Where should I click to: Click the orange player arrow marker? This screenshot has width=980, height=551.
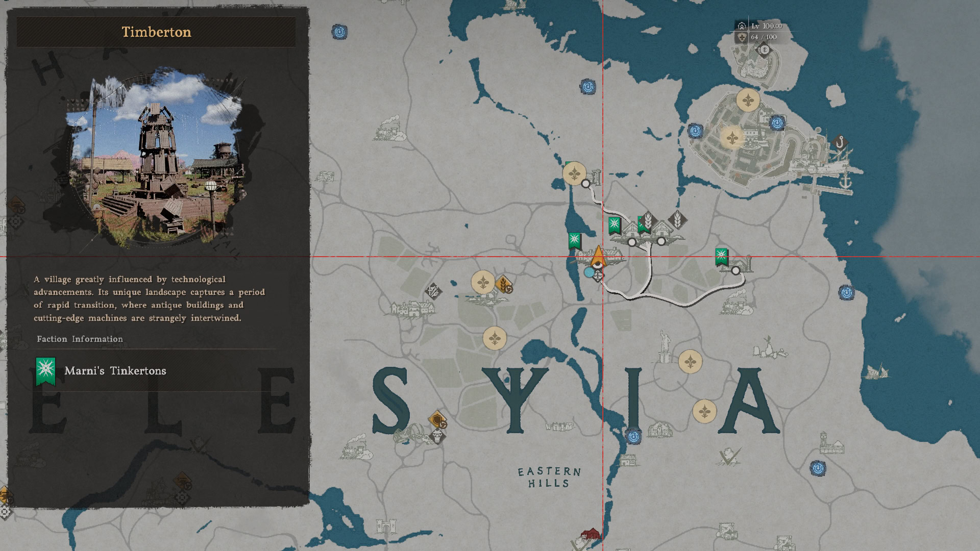coord(598,257)
